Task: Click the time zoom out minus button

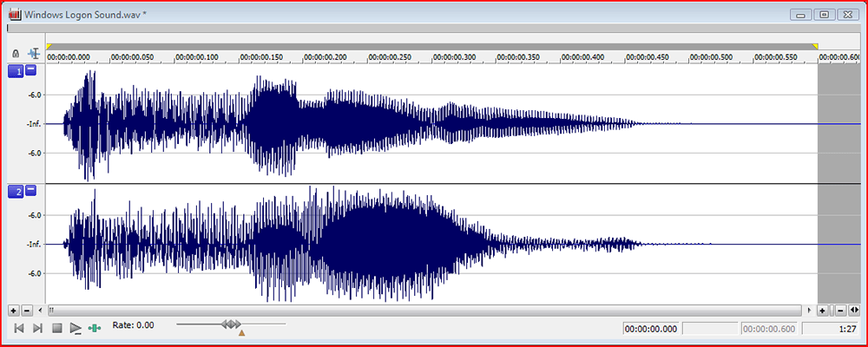Action: (841, 310)
